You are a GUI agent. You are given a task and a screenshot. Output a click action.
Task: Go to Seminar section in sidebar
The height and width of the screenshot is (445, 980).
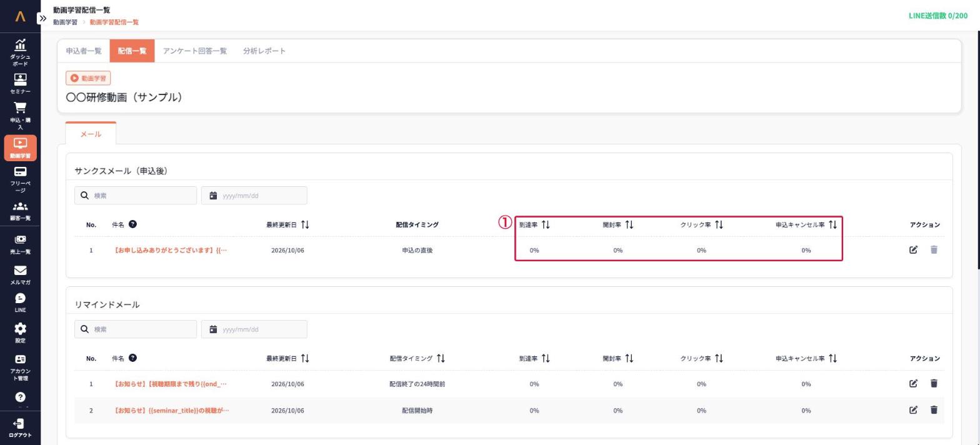[20, 84]
